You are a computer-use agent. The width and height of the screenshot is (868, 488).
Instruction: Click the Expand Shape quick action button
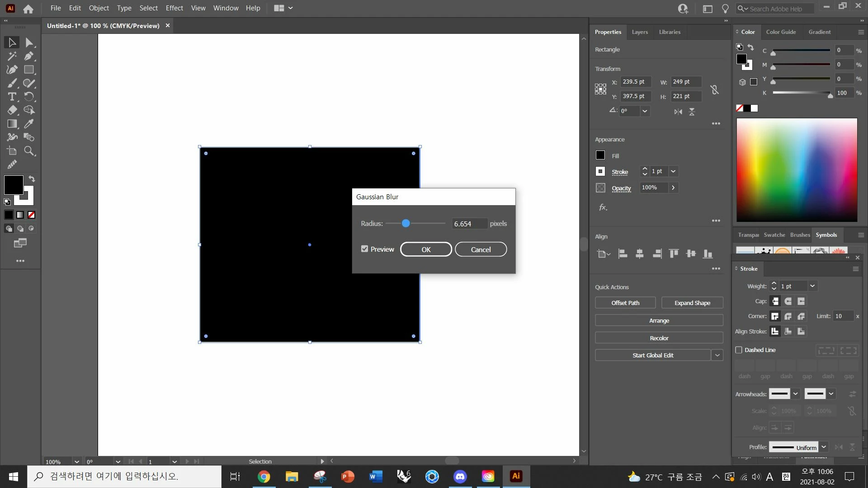[x=692, y=303]
